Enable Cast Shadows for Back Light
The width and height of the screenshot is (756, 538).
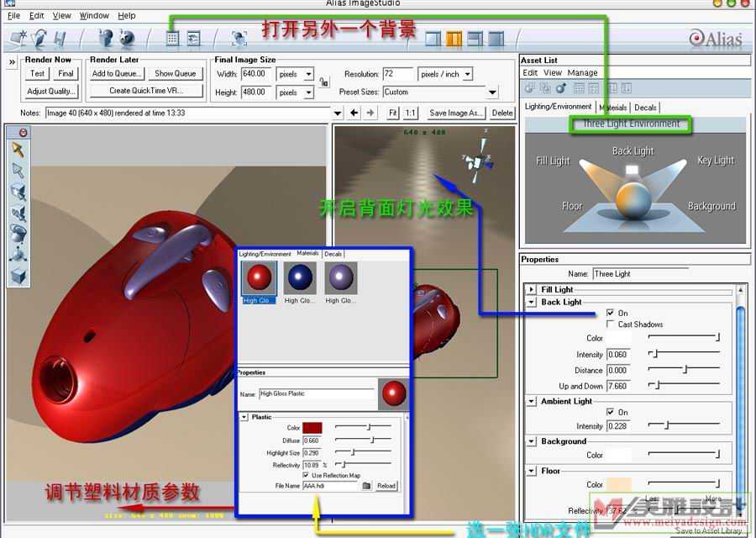click(610, 324)
